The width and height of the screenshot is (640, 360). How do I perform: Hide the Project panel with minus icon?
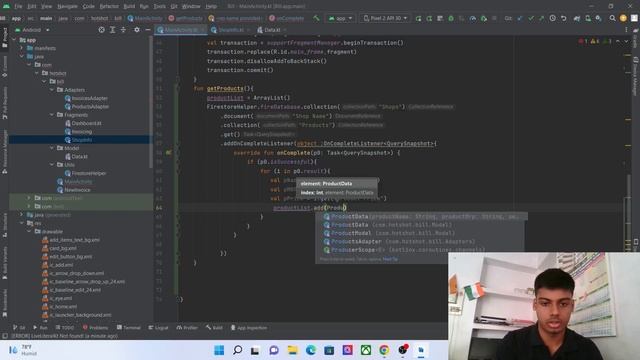coord(148,30)
